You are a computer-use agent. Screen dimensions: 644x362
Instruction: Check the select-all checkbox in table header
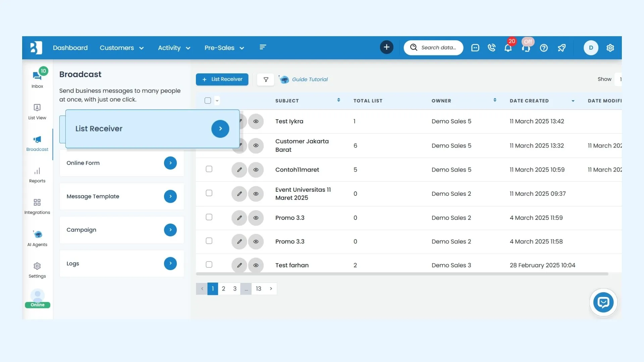point(208,101)
